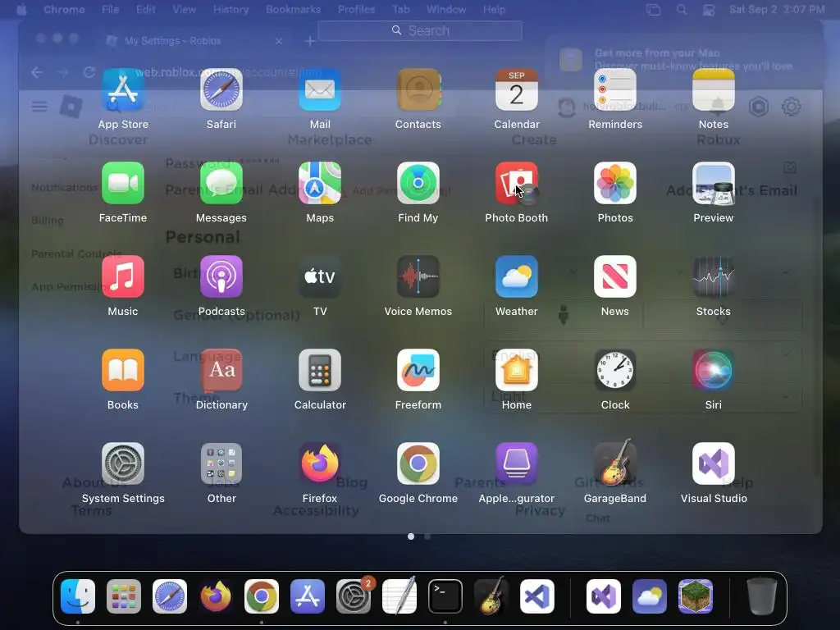
Task: Open the Apple TV app
Action: coord(320,276)
